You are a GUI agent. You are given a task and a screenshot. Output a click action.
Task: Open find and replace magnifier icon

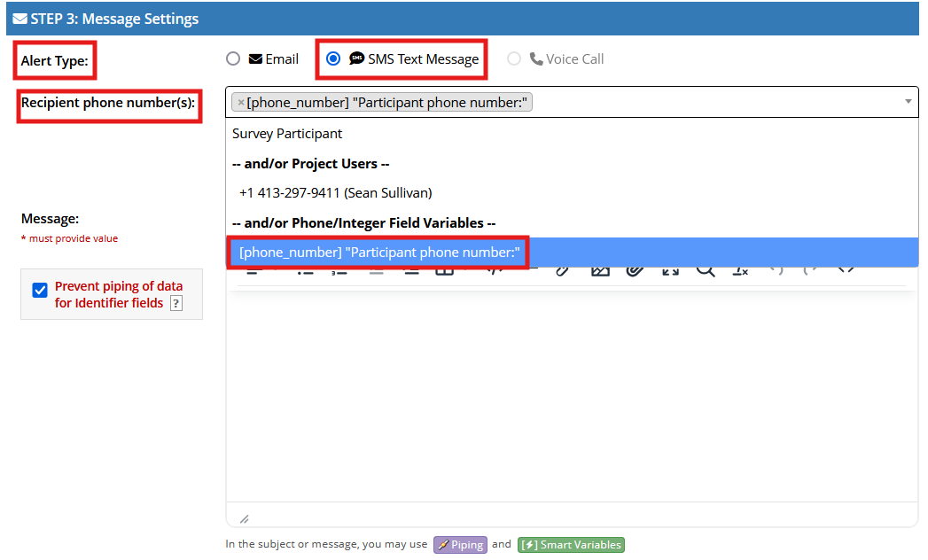tap(706, 271)
